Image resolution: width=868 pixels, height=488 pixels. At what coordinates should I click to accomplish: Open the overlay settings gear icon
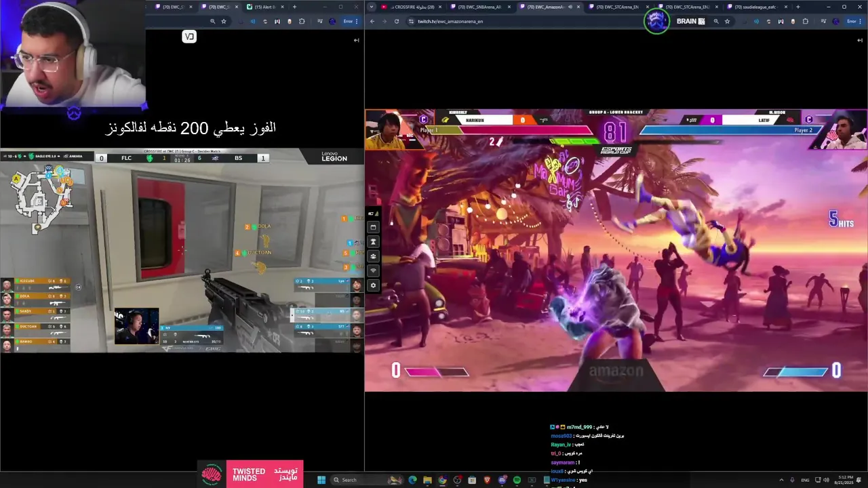point(373,285)
